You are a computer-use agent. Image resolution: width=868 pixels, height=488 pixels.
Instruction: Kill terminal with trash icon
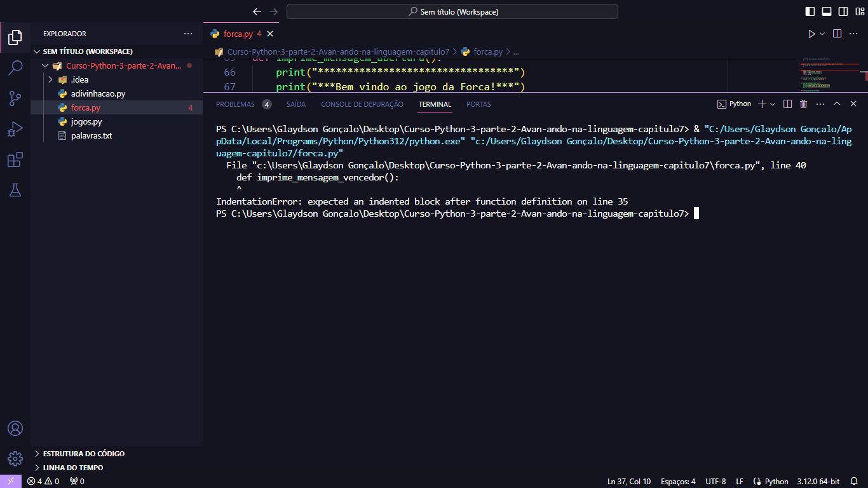pyautogui.click(x=803, y=104)
